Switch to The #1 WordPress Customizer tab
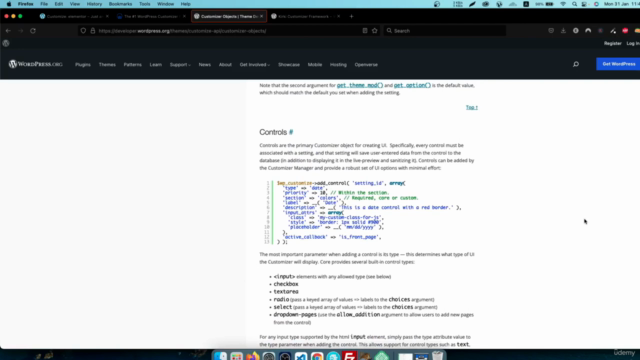 pos(151,16)
